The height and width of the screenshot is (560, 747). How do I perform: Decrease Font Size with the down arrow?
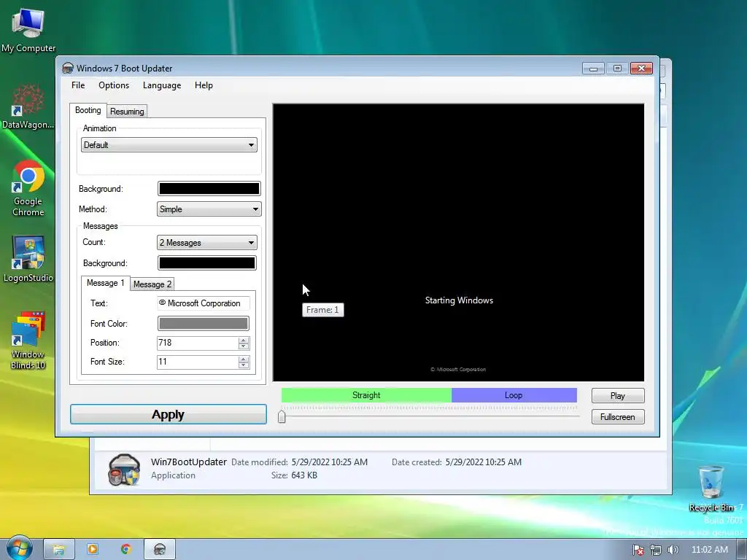click(x=244, y=365)
